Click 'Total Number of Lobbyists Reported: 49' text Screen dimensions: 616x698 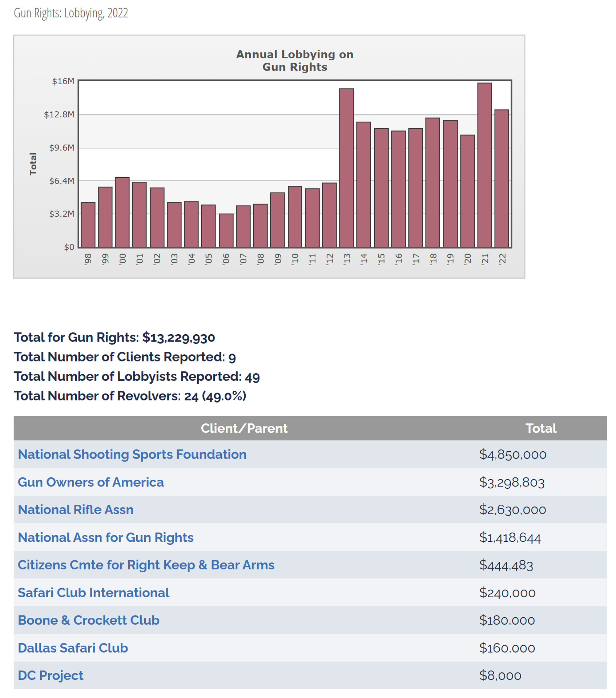coord(137,376)
